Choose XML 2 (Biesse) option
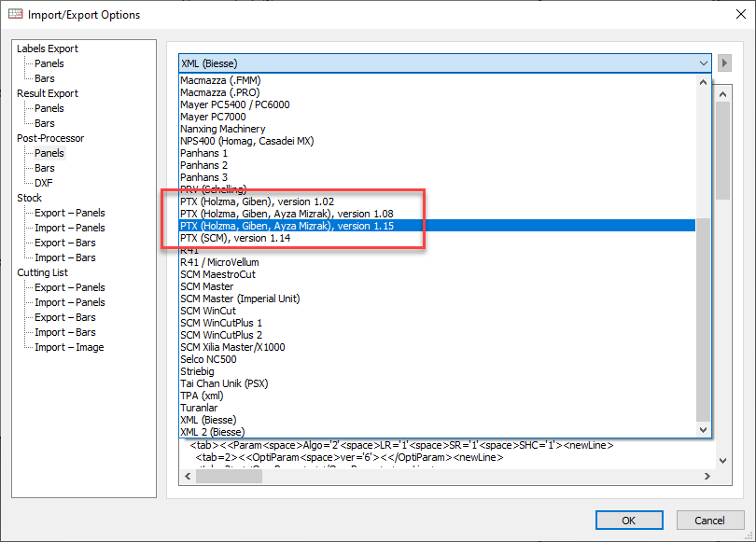Screen dimensions: 756x542 click(x=438, y=432)
